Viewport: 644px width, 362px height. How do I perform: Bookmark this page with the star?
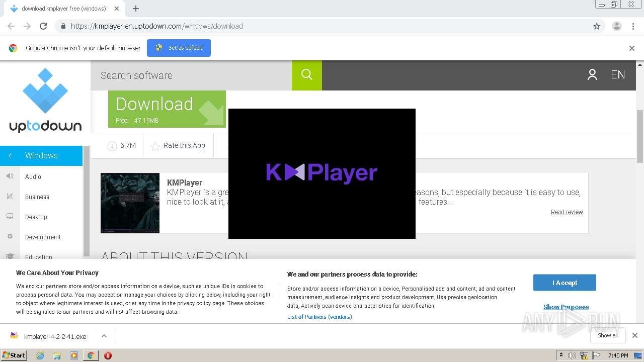(597, 26)
